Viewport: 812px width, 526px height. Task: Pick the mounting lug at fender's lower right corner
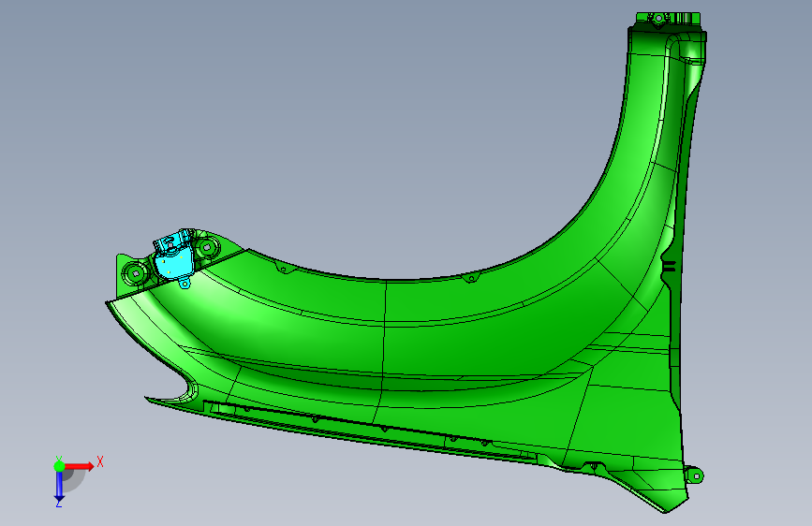tap(694, 475)
